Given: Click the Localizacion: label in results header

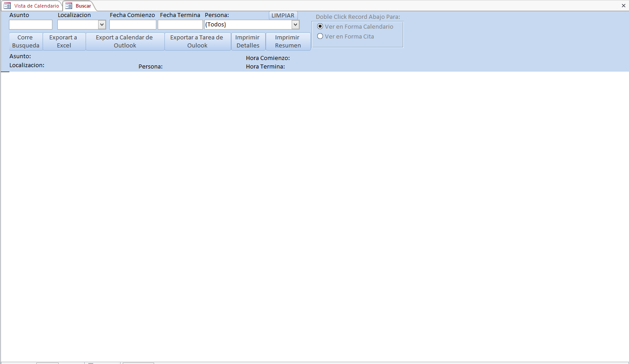Looking at the screenshot, I should [x=27, y=65].
